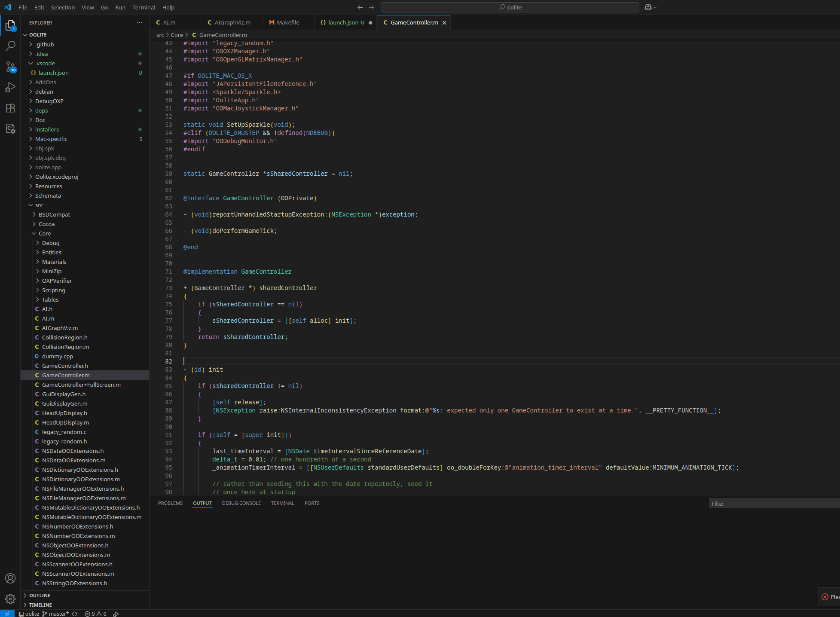Click the go back arrow in title bar
Image resolution: width=840 pixels, height=617 pixels.
(x=360, y=7)
